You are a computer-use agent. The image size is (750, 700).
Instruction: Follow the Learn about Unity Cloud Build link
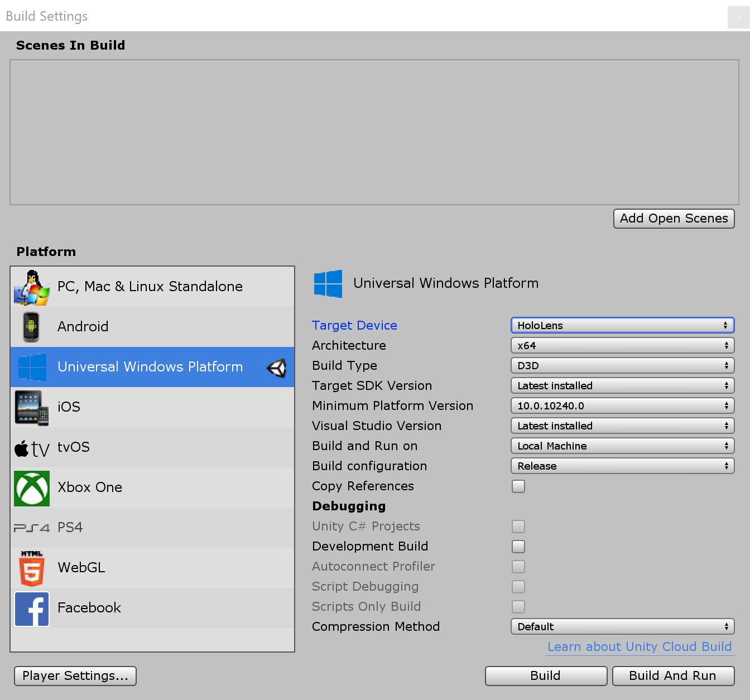tap(640, 647)
